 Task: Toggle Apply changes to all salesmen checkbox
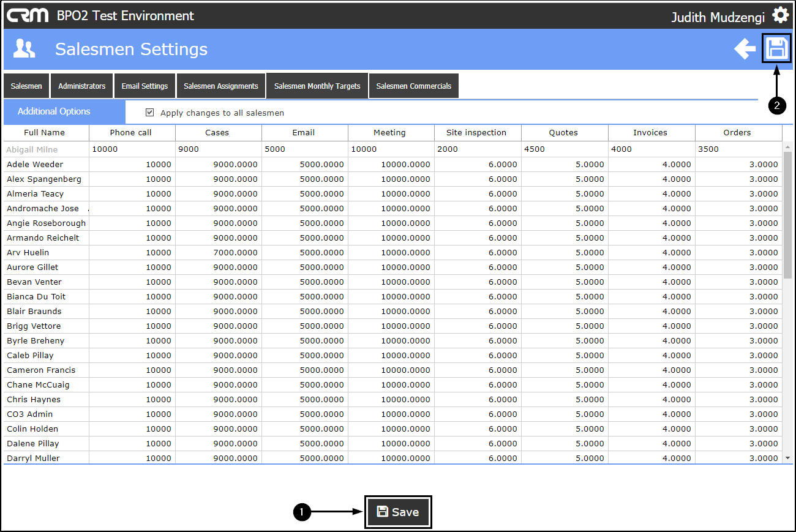(149, 113)
